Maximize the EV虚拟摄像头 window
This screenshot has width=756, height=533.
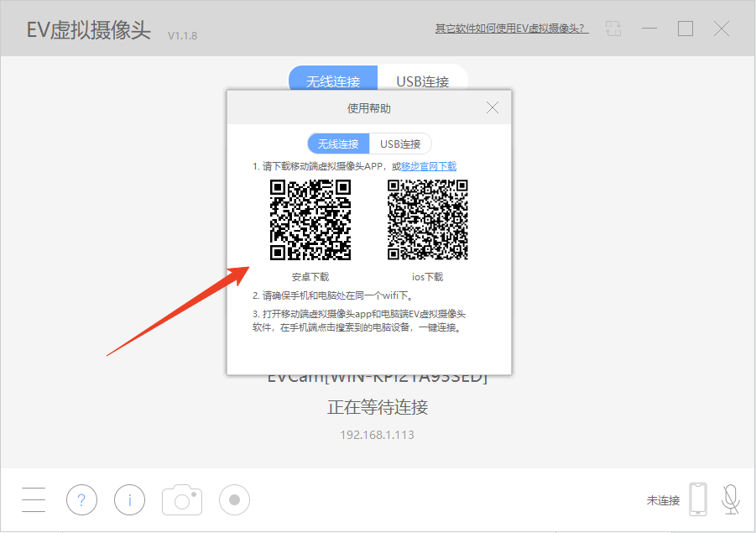point(686,29)
